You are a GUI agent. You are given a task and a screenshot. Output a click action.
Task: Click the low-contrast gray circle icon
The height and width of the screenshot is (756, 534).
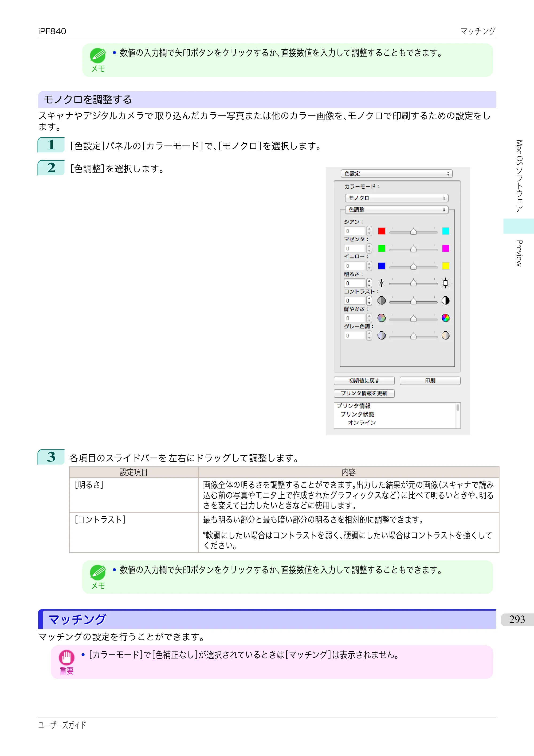point(381,301)
